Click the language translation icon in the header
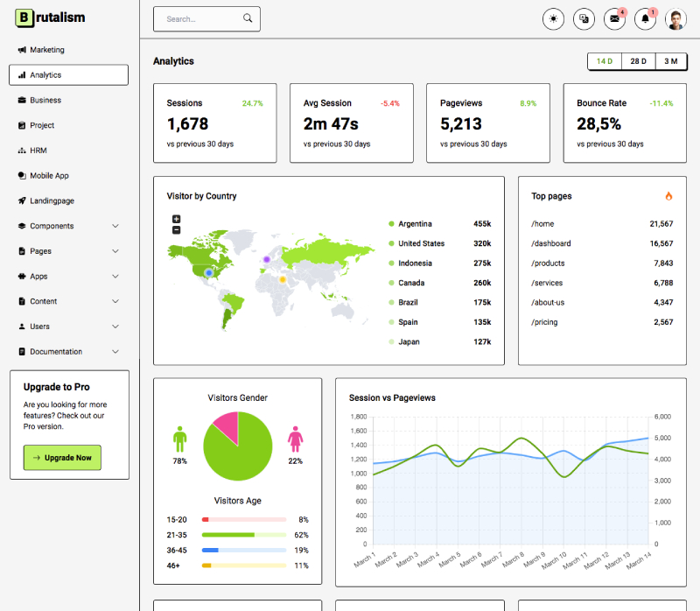700x611 pixels. coord(584,18)
